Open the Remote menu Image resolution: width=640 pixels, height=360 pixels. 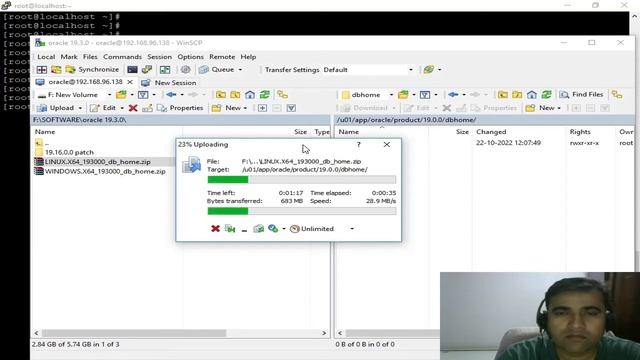[x=222, y=57]
